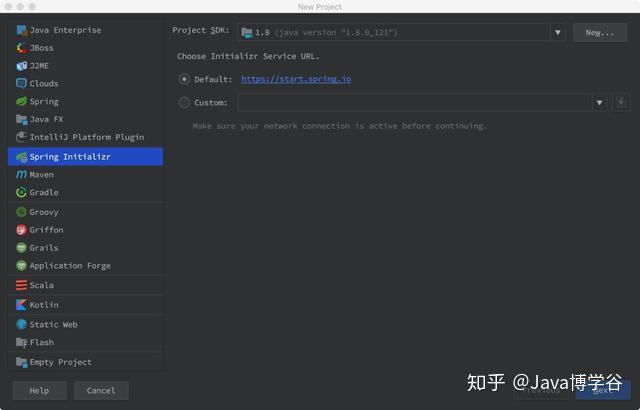Click the Java Enterprise icon

[x=22, y=30]
